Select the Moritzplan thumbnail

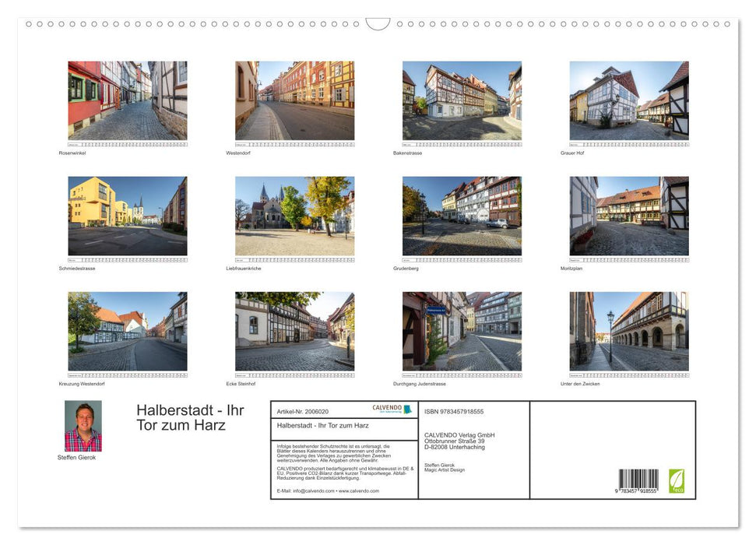(628, 215)
